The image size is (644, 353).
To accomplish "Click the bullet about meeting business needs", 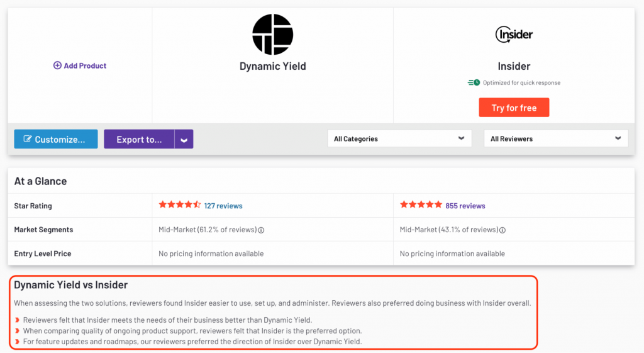I will [x=167, y=320].
